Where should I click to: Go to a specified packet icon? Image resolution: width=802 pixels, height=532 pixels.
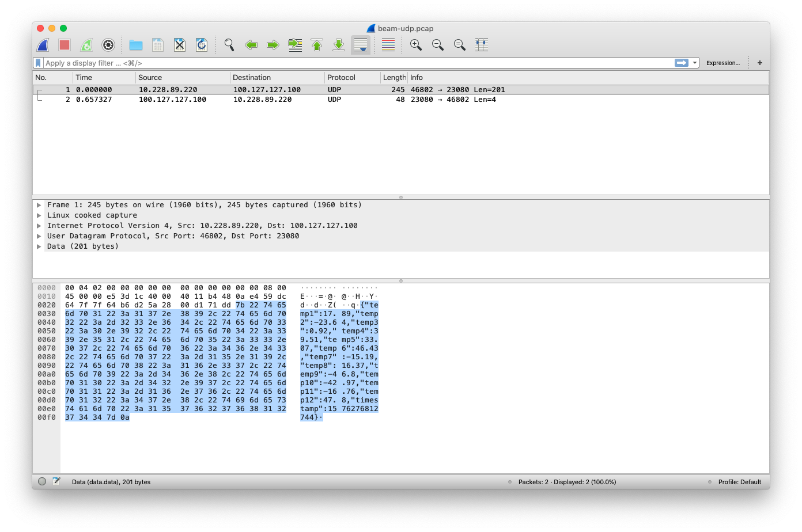coord(295,45)
